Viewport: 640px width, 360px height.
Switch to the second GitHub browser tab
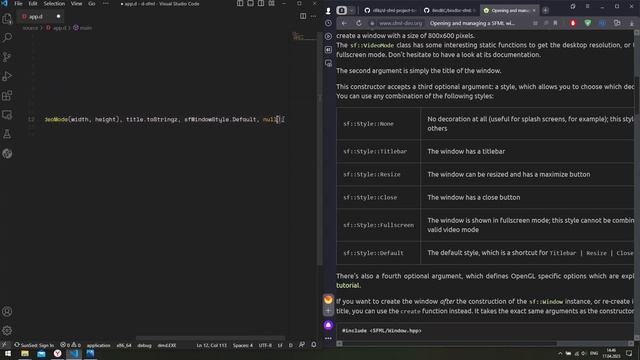pos(449,10)
